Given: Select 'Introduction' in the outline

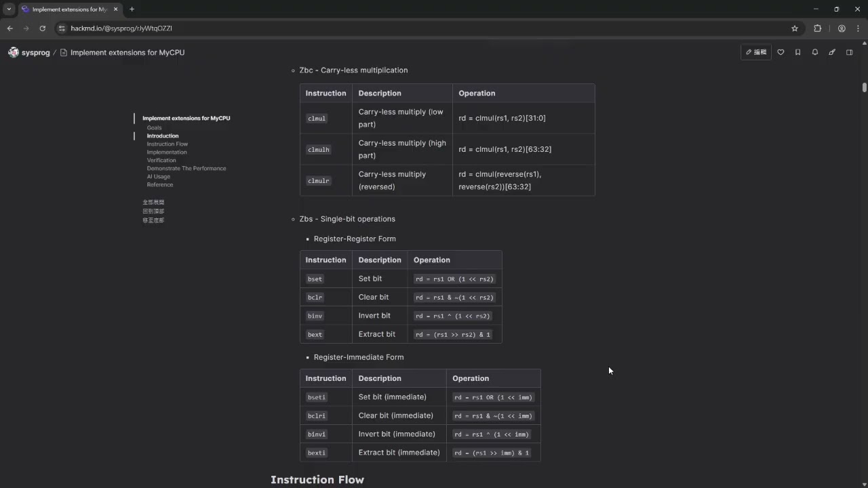Looking at the screenshot, I should point(163,136).
